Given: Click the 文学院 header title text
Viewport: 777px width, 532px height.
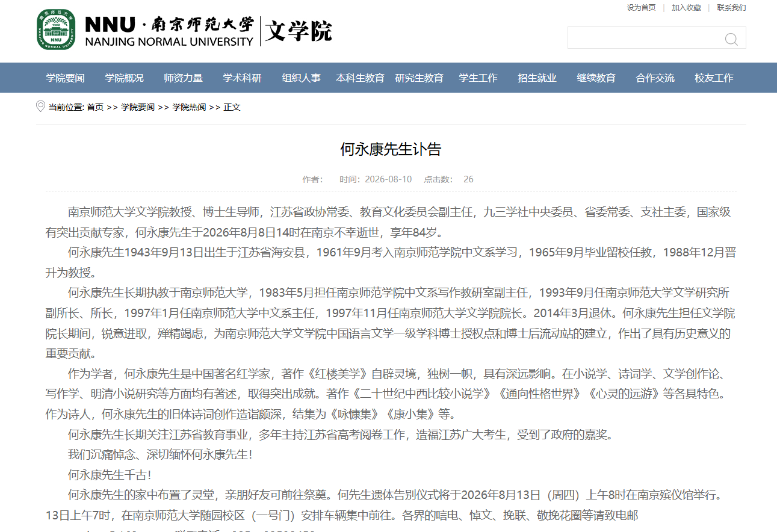Looking at the screenshot, I should click(x=299, y=30).
